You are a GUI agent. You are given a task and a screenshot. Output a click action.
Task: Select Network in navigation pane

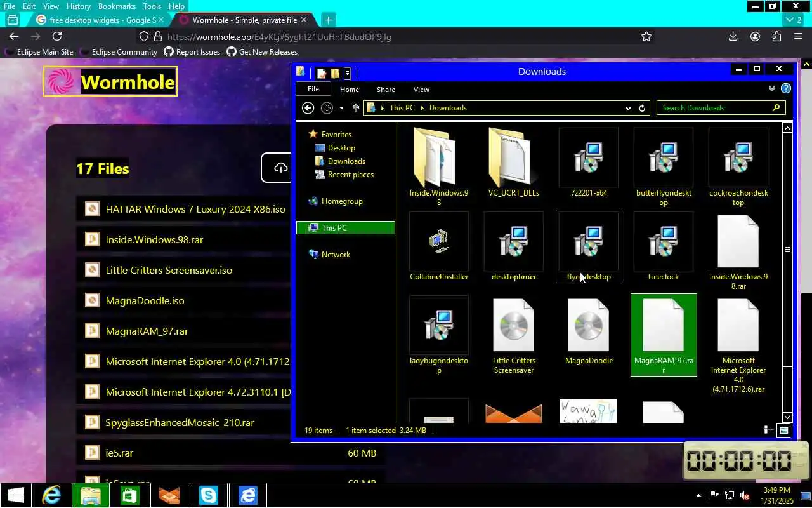(x=329, y=255)
